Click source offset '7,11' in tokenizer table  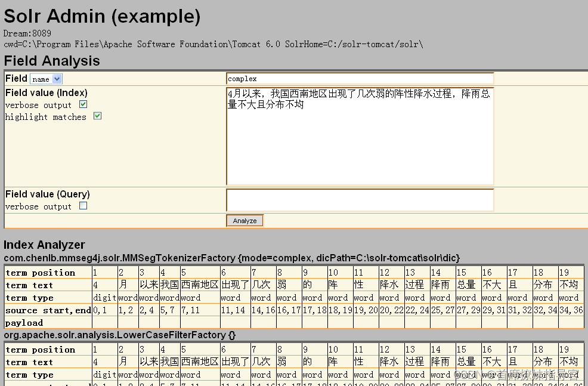coord(190,310)
